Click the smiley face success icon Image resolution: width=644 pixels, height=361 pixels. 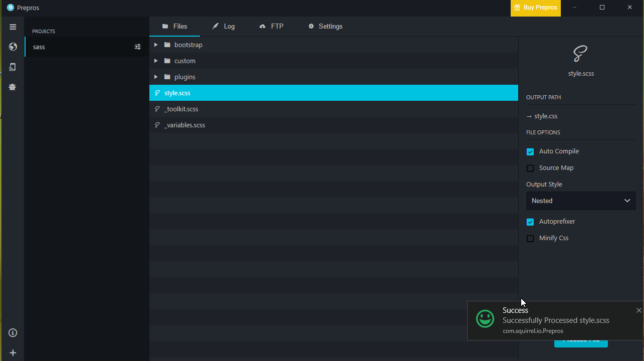click(485, 318)
